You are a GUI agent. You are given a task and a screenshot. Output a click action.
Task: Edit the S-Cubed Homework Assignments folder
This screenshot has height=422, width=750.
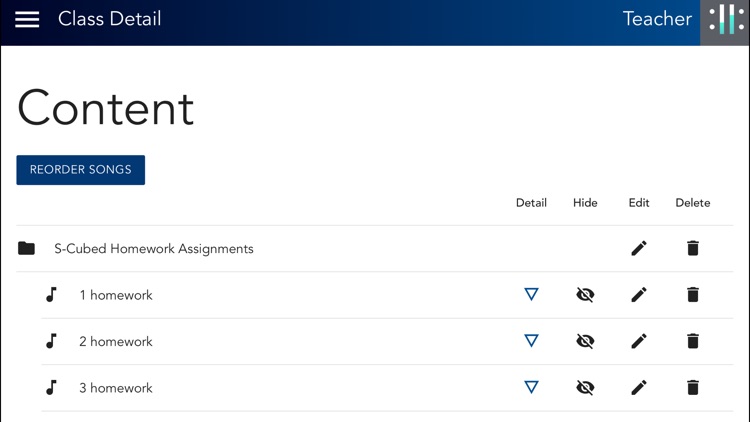[639, 248]
